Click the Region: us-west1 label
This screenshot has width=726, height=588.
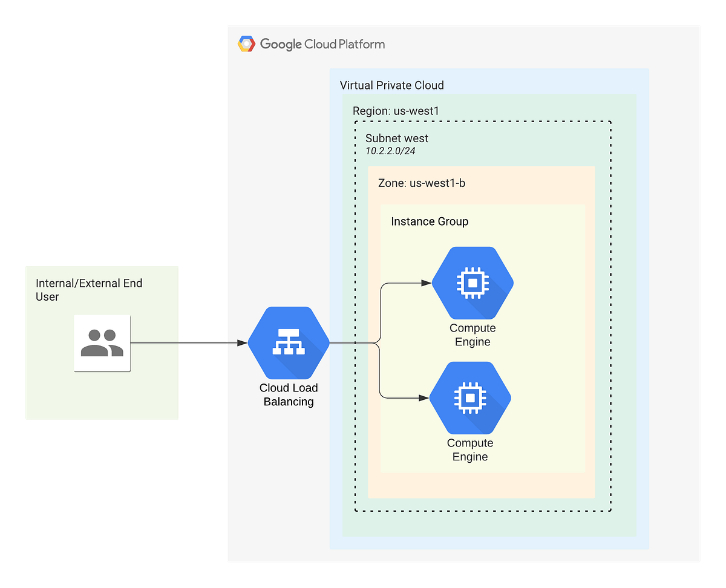click(396, 111)
